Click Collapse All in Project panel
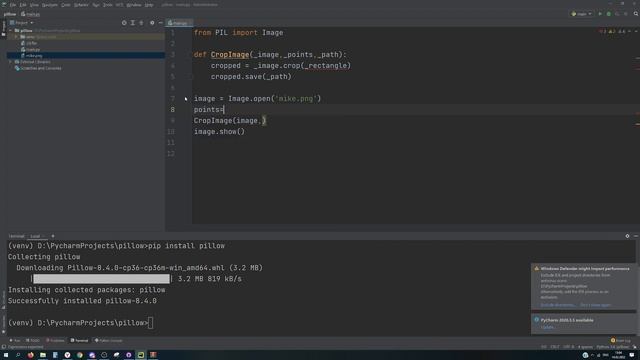Screen dimensions: 640x360 (141, 23)
